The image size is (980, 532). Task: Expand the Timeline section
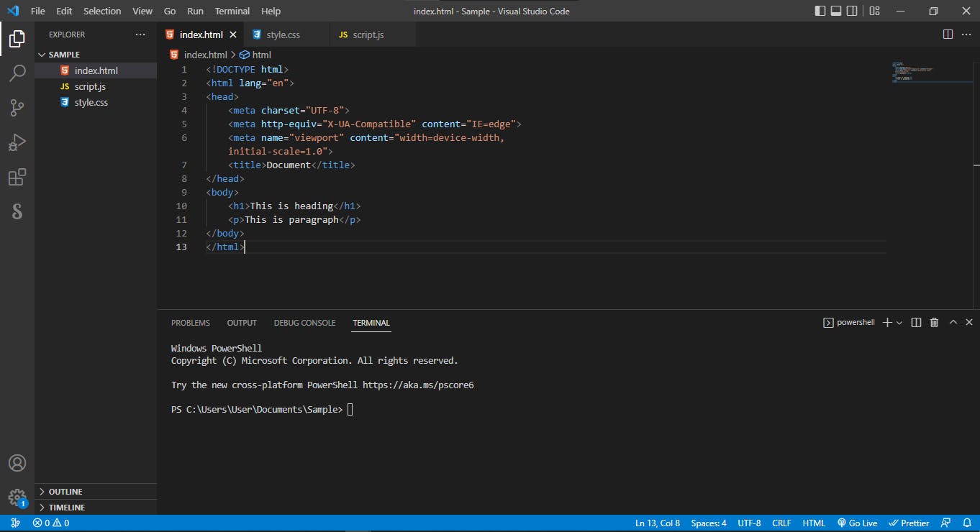pos(96,508)
